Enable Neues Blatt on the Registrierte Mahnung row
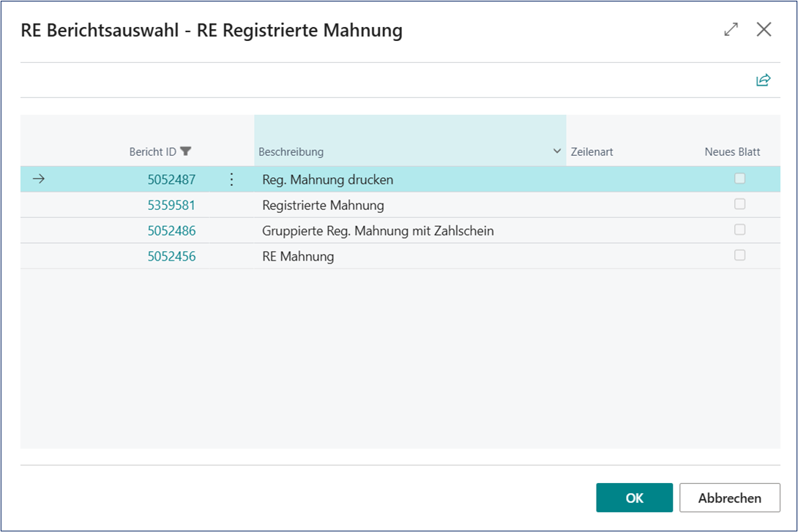 (x=739, y=204)
